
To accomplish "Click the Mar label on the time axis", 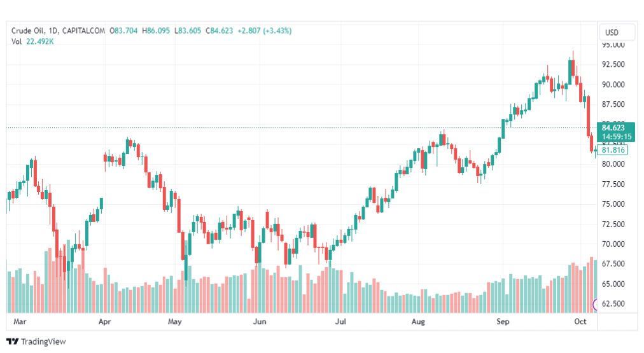I will (20, 322).
